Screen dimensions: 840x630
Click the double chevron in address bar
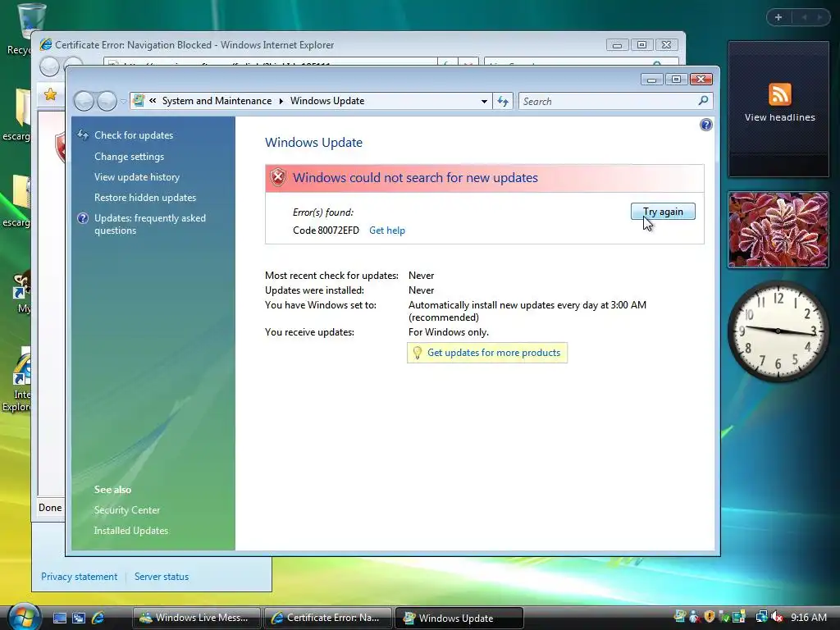click(153, 100)
